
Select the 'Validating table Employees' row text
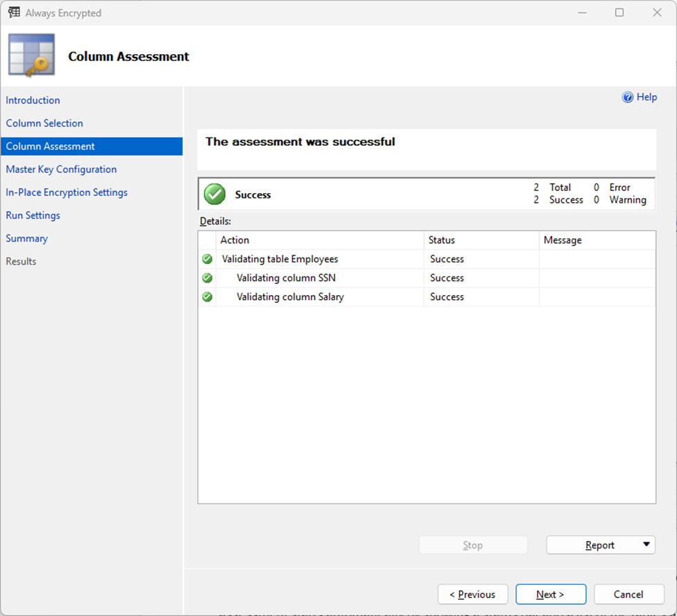(x=280, y=259)
